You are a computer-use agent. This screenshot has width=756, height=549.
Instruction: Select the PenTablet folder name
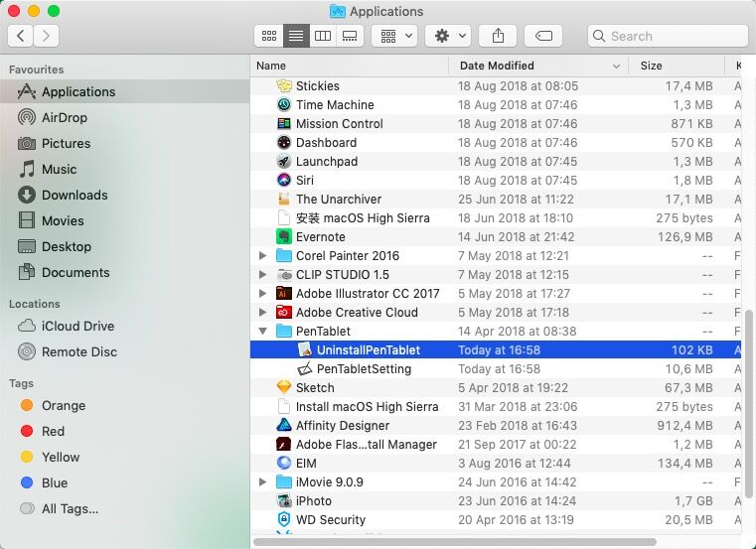click(323, 332)
